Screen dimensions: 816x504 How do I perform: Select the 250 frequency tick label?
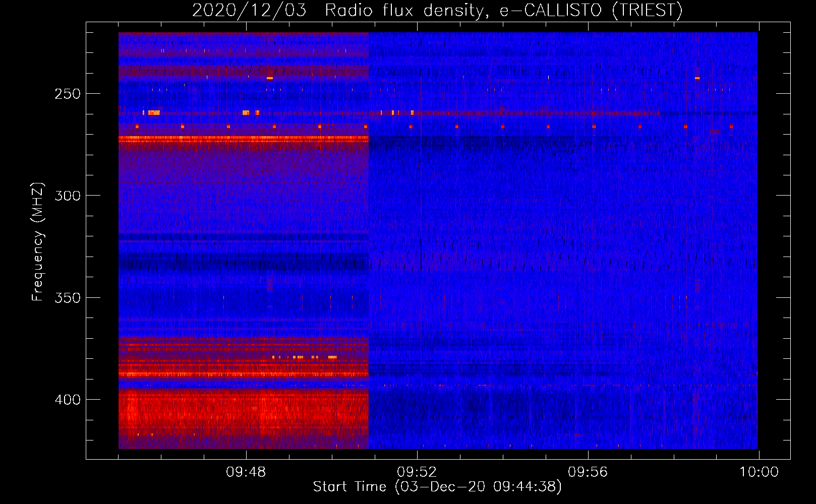pos(68,94)
